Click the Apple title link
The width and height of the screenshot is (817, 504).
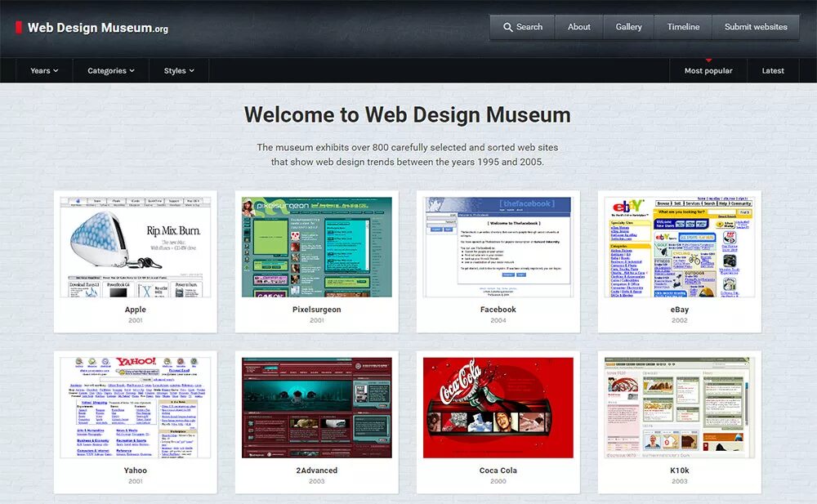[136, 310]
